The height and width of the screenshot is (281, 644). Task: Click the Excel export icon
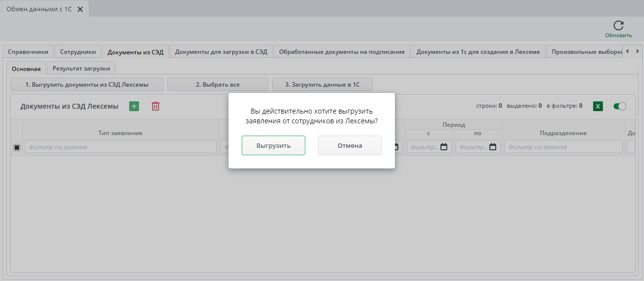pyautogui.click(x=598, y=106)
